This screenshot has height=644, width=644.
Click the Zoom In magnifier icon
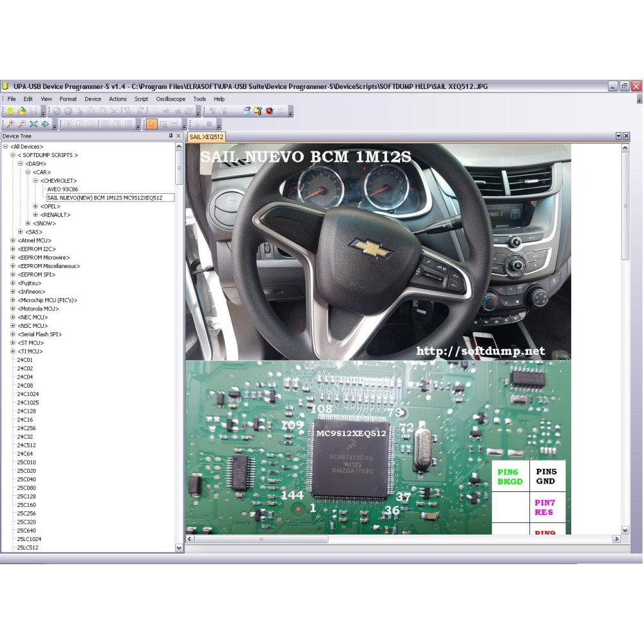click(10, 124)
